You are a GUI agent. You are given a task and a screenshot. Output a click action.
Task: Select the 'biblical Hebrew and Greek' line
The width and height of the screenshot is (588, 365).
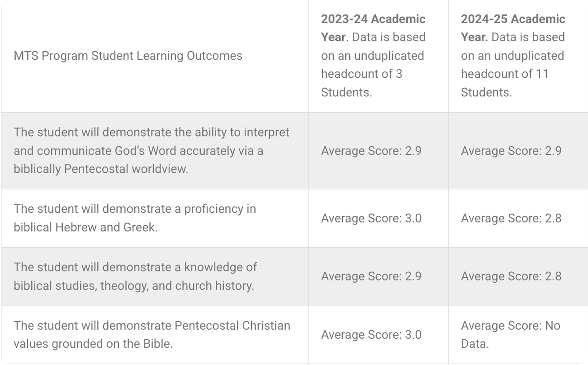85,227
